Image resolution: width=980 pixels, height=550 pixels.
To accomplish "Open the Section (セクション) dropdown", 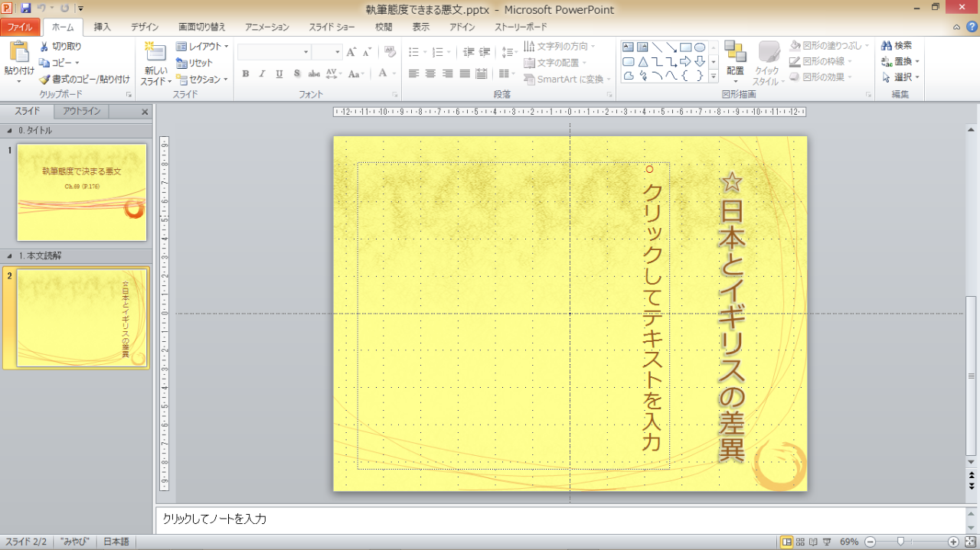I will 202,80.
